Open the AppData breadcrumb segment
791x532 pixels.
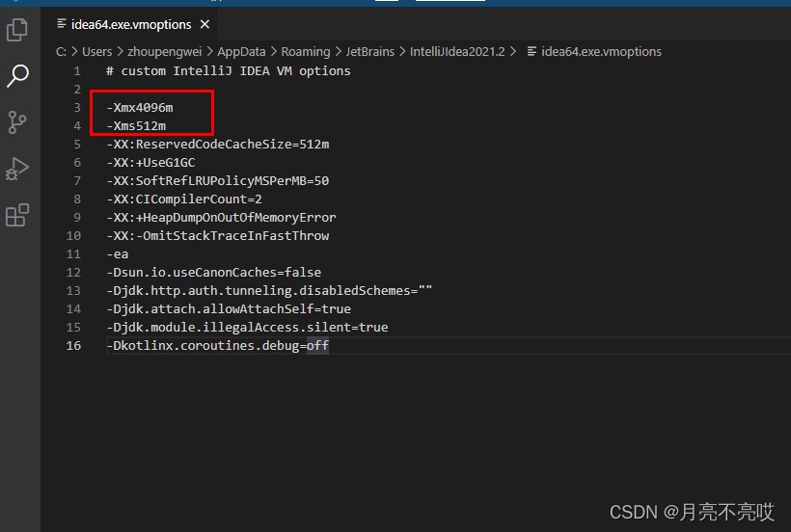point(241,51)
